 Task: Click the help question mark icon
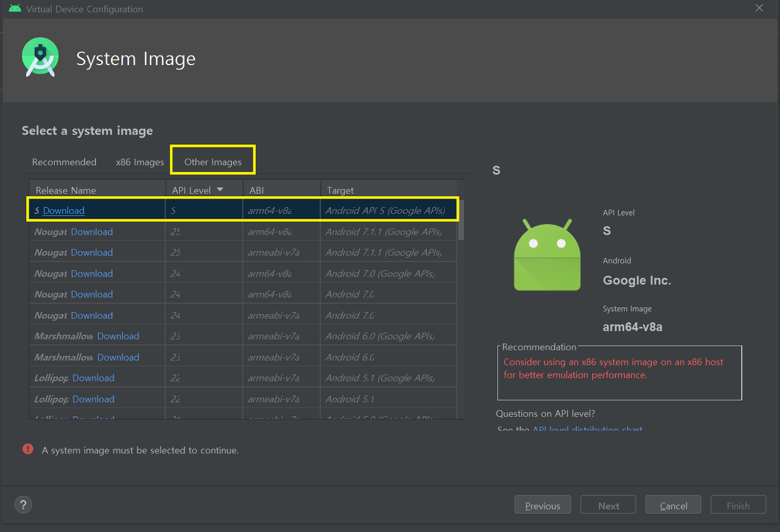click(23, 505)
